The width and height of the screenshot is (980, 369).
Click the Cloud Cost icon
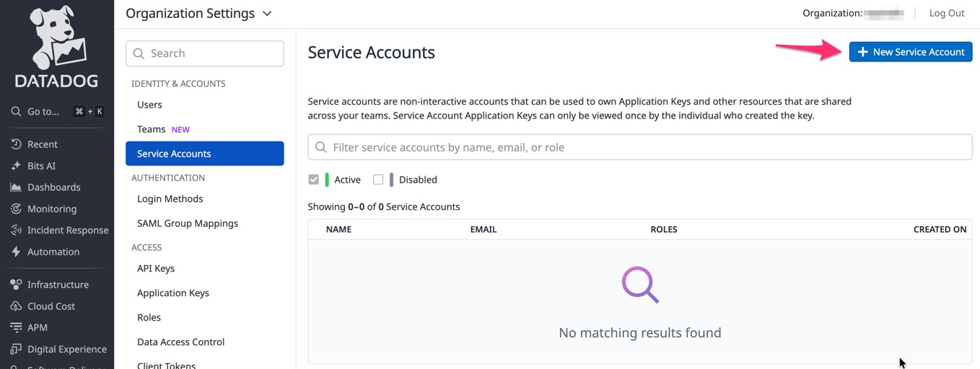[16, 306]
